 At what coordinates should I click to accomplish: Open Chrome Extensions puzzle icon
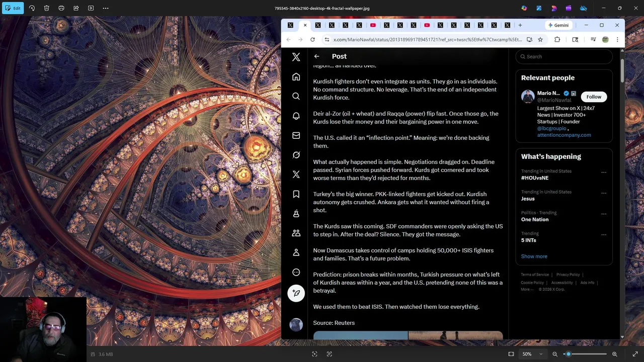tap(557, 39)
